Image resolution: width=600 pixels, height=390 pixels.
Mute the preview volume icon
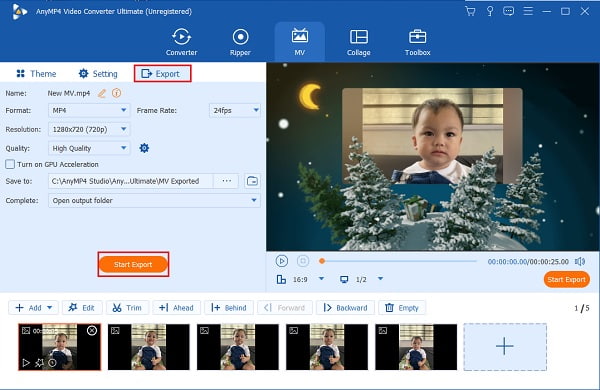click(580, 261)
